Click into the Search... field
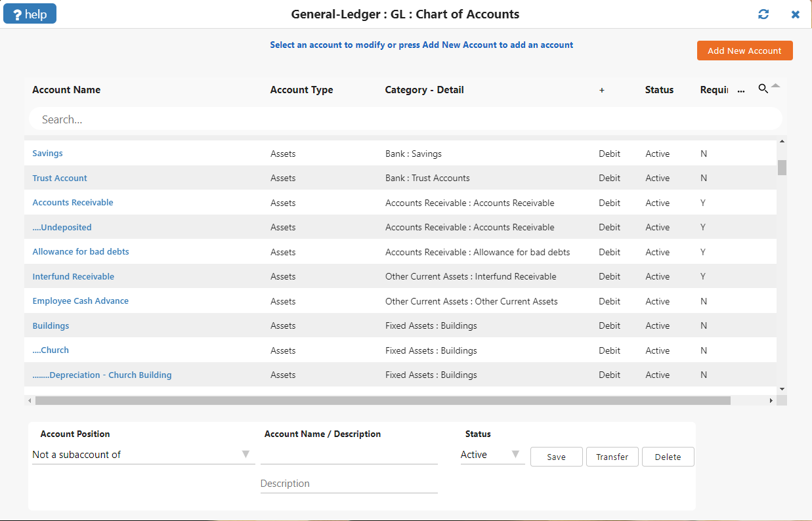The width and height of the screenshot is (812, 521). point(405,119)
